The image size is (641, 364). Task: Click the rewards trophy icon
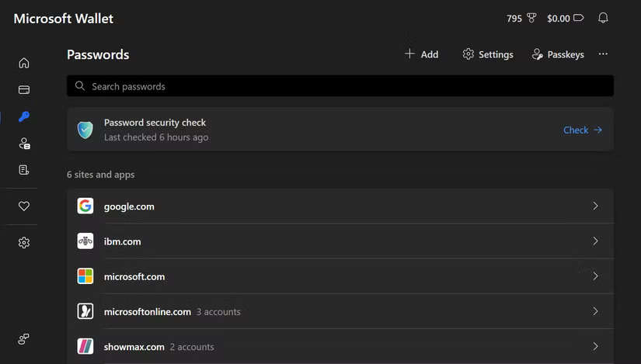click(x=531, y=19)
